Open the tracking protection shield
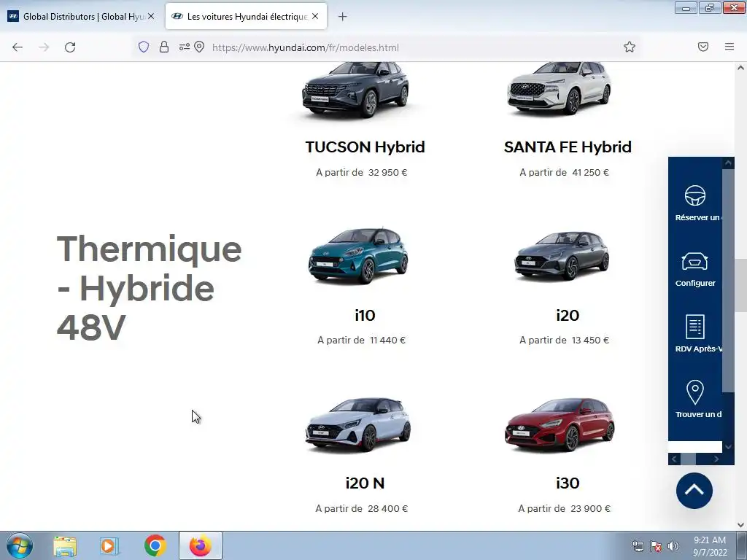 click(x=144, y=47)
